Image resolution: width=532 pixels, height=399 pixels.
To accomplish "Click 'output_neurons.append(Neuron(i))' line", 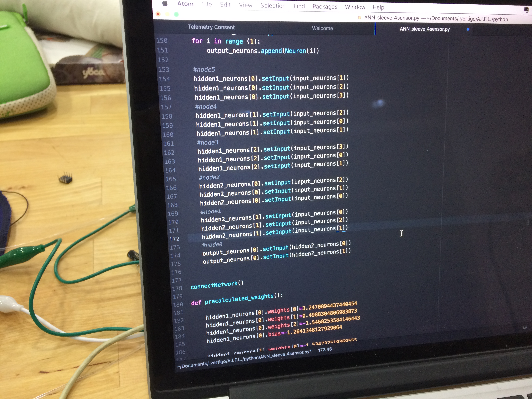I will (263, 51).
